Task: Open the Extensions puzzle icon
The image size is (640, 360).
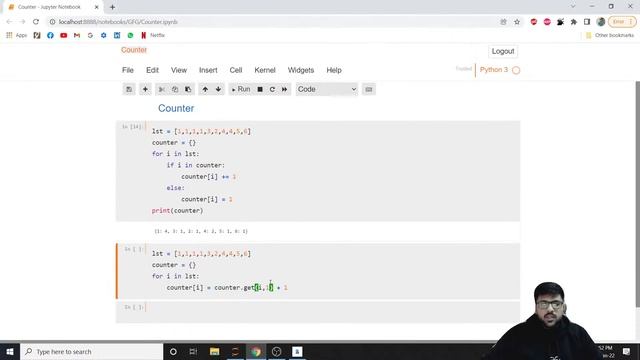Action: (x=574, y=22)
